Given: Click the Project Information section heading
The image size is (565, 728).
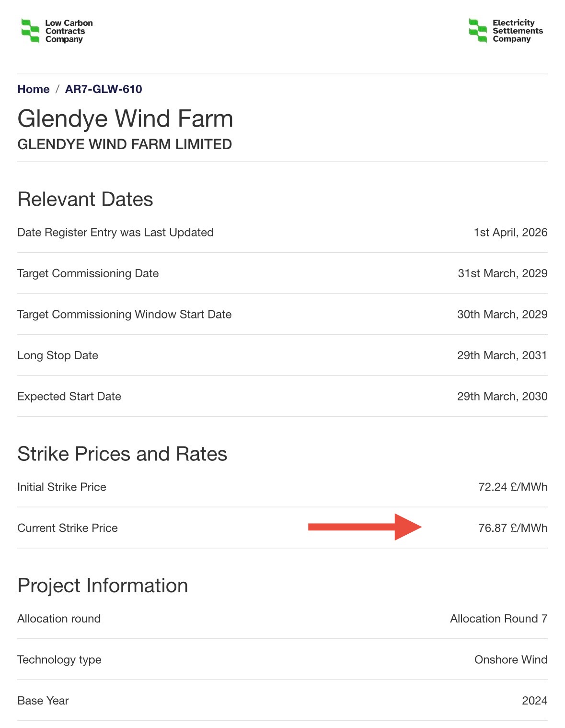Looking at the screenshot, I should (103, 586).
